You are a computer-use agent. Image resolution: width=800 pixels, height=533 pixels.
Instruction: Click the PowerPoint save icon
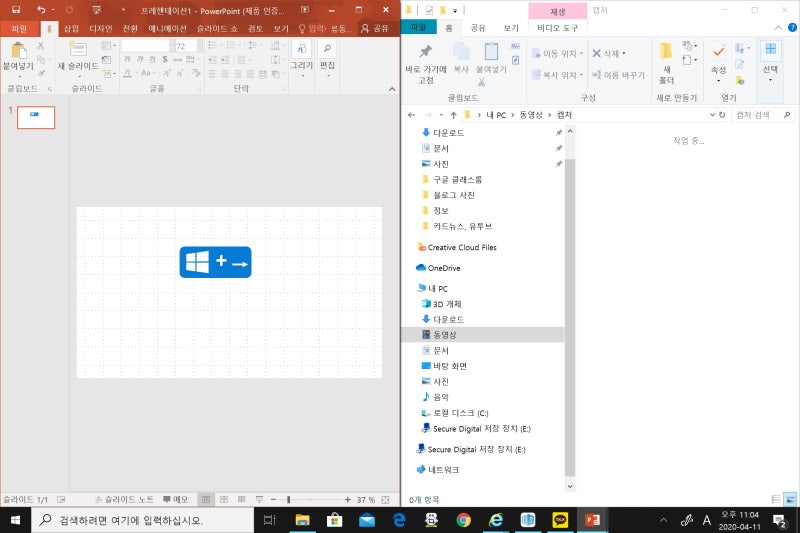[x=16, y=10]
